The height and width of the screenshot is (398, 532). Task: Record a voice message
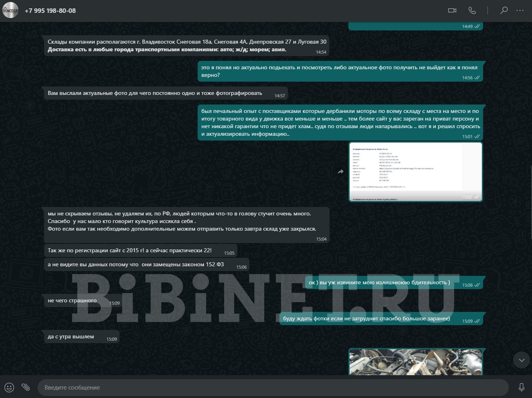pos(522,387)
